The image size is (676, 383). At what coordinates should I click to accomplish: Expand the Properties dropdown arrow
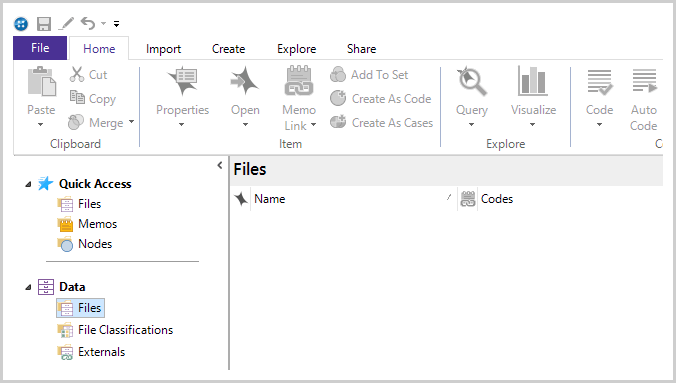182,125
